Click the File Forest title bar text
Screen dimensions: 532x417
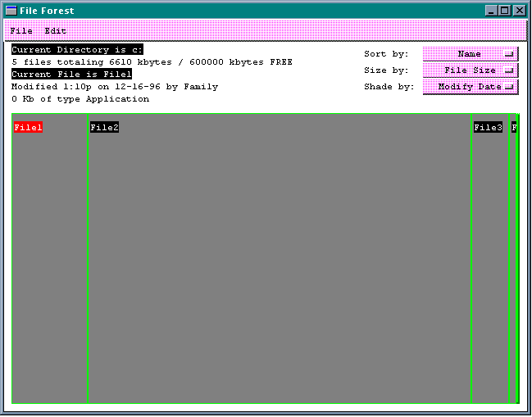47,11
